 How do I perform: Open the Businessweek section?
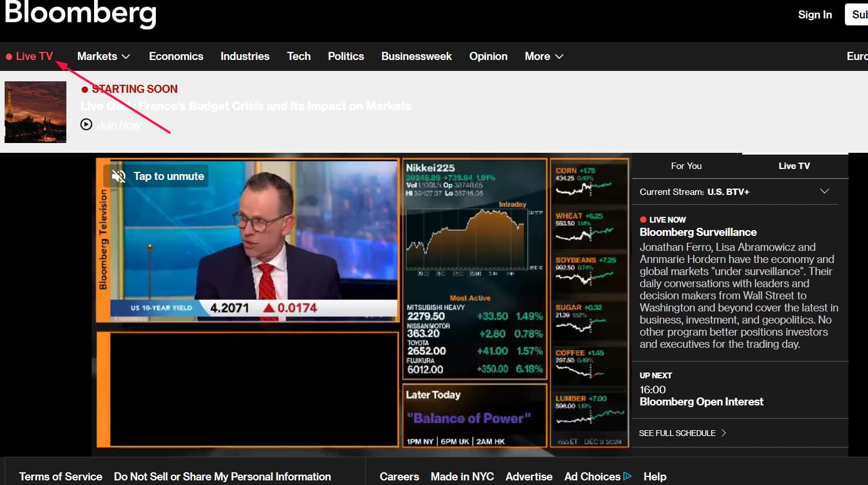pos(417,56)
